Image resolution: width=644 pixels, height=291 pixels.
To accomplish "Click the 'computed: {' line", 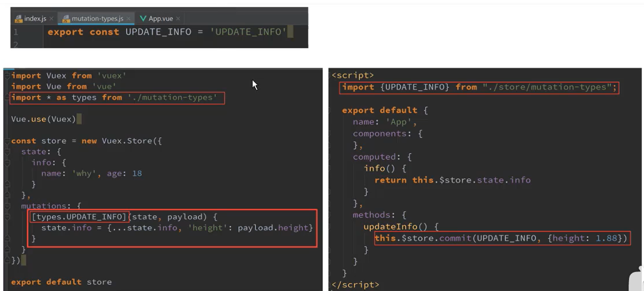I will pyautogui.click(x=382, y=157).
